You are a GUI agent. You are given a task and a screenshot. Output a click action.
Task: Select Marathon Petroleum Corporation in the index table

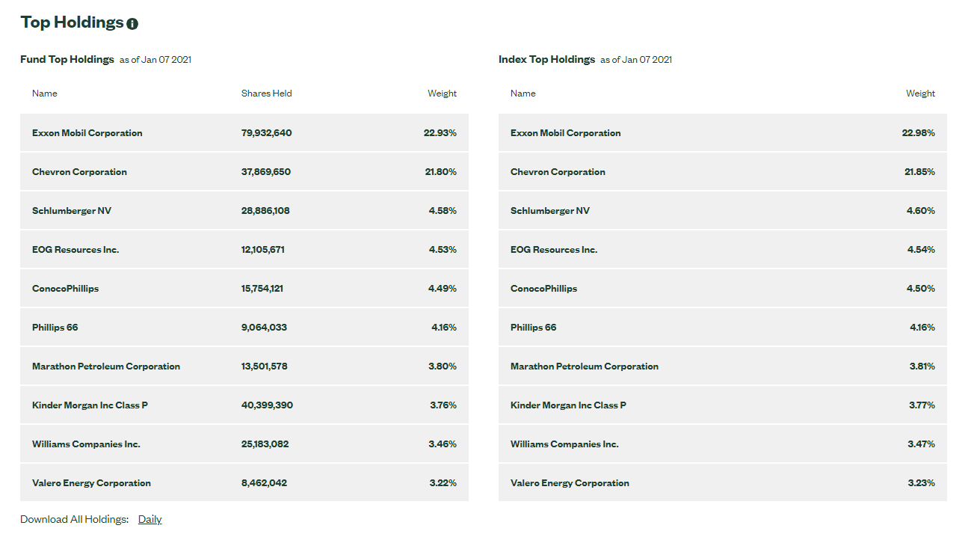[585, 366]
